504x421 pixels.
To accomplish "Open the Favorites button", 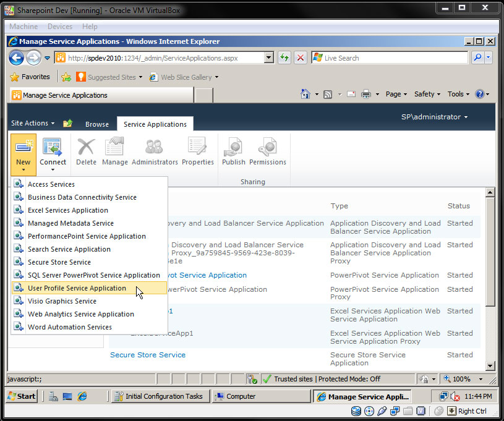I will click(30, 77).
